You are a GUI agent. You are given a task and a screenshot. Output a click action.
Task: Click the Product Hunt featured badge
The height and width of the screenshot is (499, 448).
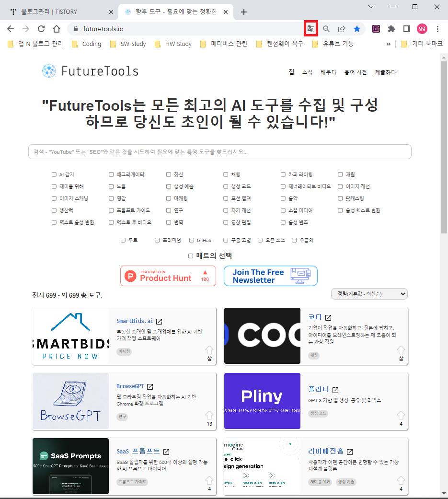168,276
